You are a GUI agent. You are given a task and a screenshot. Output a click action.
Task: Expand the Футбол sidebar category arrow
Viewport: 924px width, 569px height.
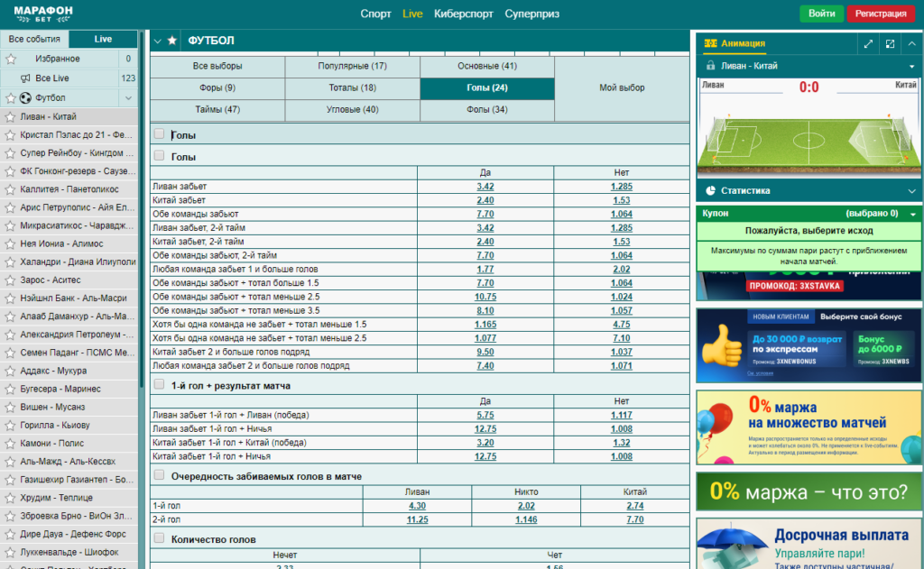point(128,97)
